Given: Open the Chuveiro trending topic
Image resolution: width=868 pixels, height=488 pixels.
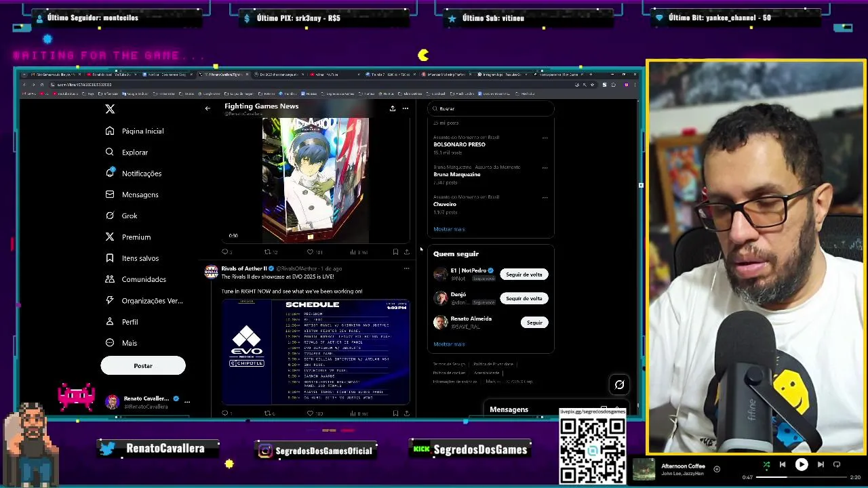Looking at the screenshot, I should click(445, 204).
